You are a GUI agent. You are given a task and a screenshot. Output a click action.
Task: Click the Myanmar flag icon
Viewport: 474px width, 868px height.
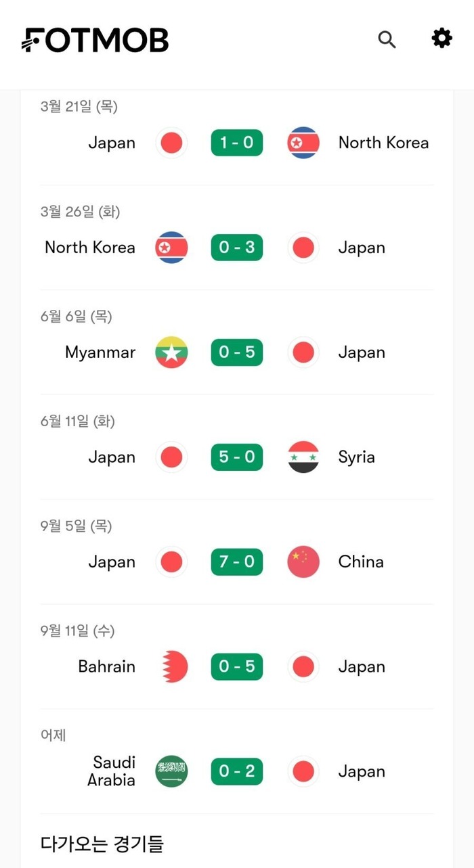point(171,352)
